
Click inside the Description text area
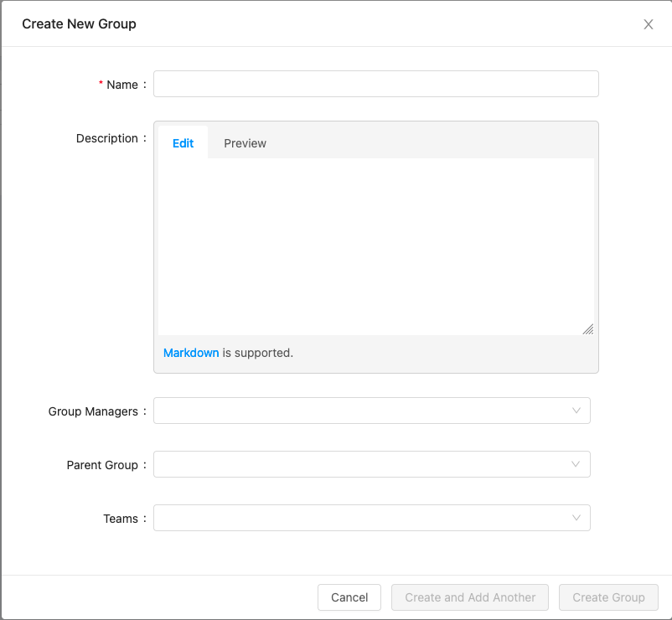[375, 243]
